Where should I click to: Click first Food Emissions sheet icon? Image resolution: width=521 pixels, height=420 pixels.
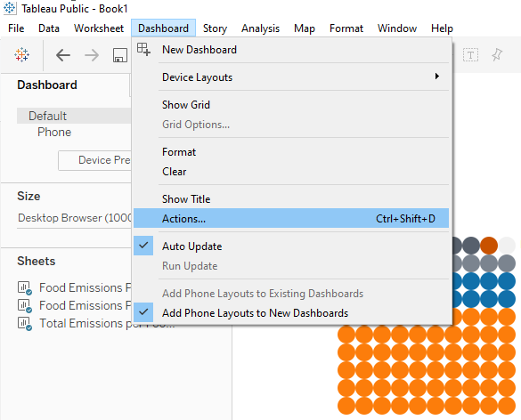pyautogui.click(x=25, y=287)
